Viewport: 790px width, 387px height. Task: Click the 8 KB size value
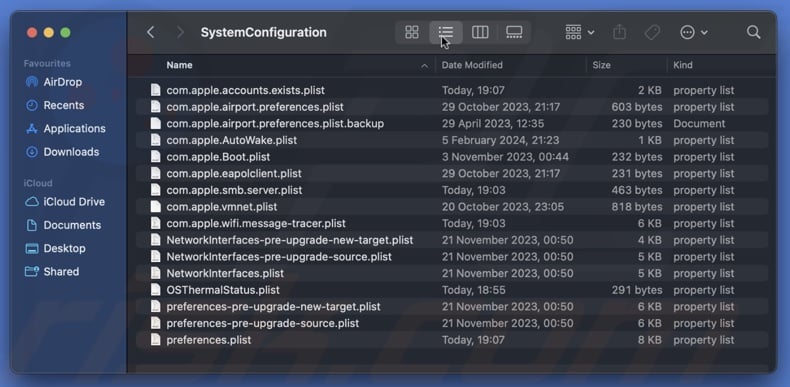click(x=649, y=340)
